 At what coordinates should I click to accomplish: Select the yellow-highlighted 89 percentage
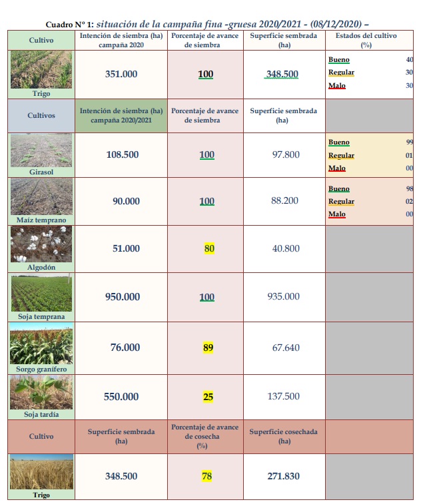pyautogui.click(x=207, y=348)
